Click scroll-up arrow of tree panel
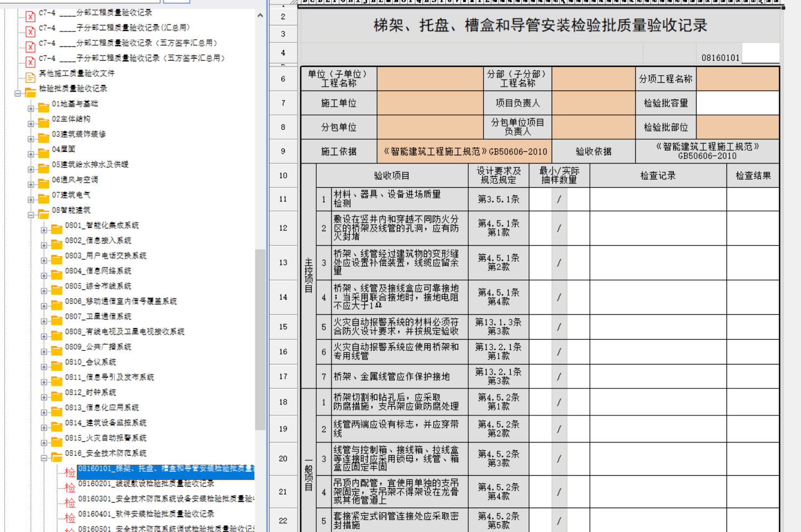Viewport: 801px width, 532px height. 260,15
